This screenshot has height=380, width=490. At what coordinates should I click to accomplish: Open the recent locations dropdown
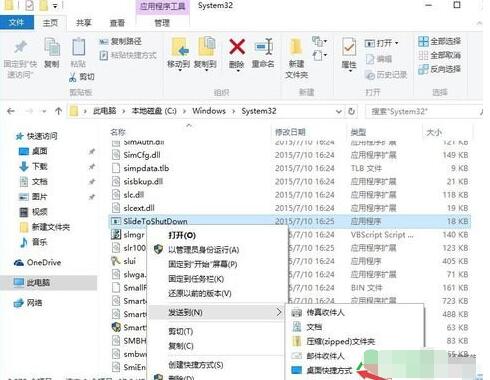44,111
